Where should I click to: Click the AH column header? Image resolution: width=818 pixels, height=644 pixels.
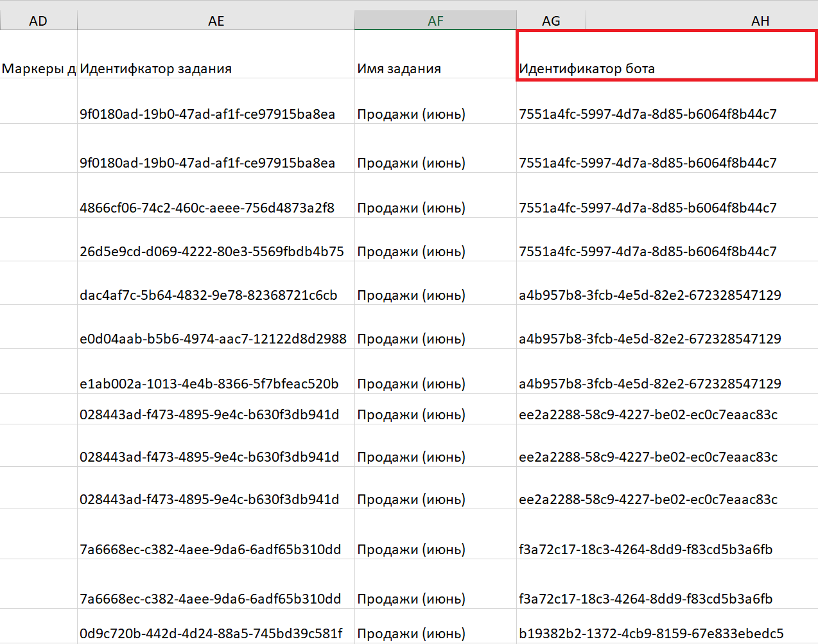(x=760, y=21)
